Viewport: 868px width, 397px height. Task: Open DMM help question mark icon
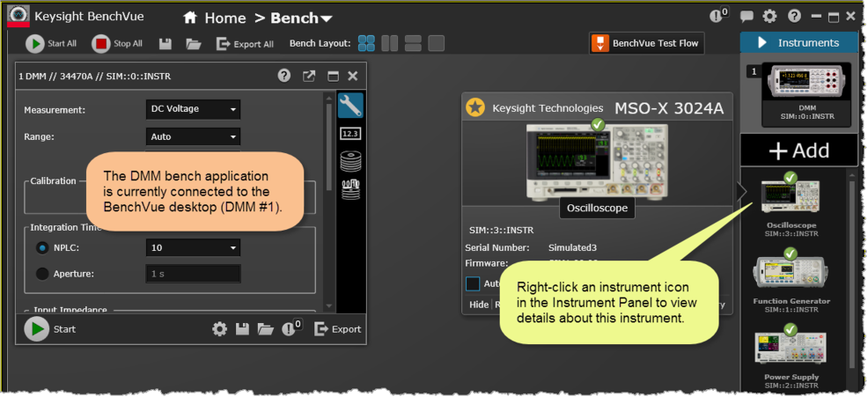coord(284,77)
